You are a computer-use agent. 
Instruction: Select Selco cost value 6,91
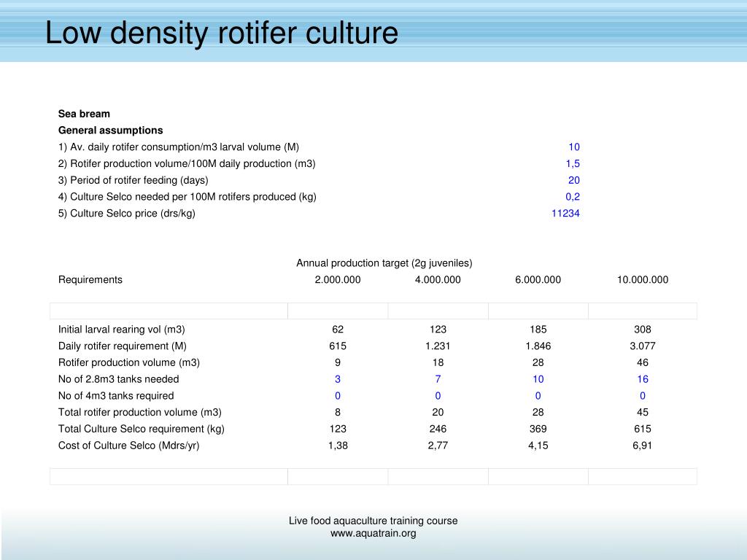(x=643, y=446)
